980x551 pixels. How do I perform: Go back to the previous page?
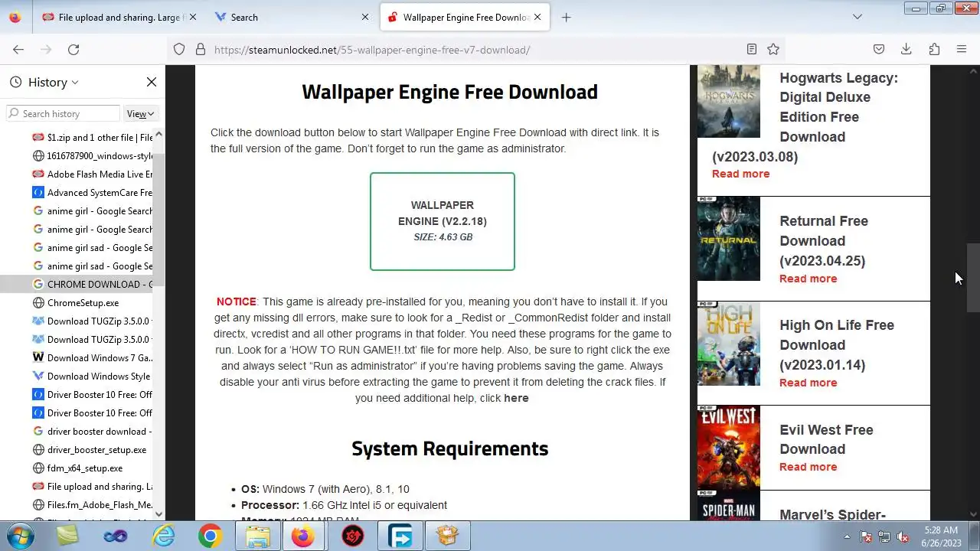tap(18, 49)
